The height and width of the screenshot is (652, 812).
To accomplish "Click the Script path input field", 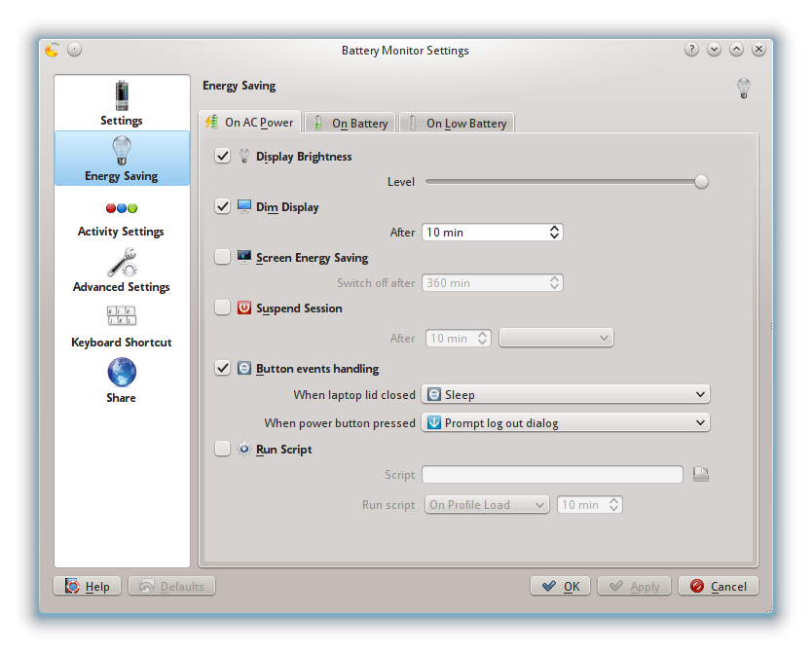I will coord(552,474).
